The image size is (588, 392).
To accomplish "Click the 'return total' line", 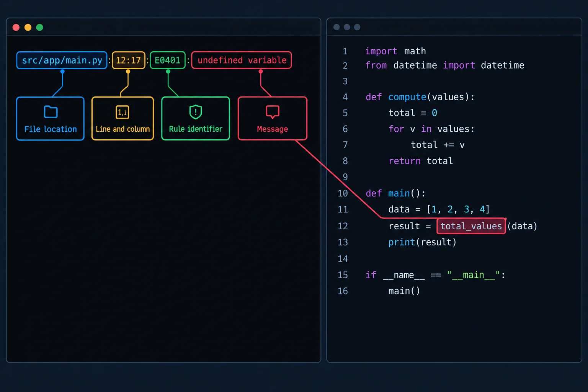I will click(x=421, y=161).
